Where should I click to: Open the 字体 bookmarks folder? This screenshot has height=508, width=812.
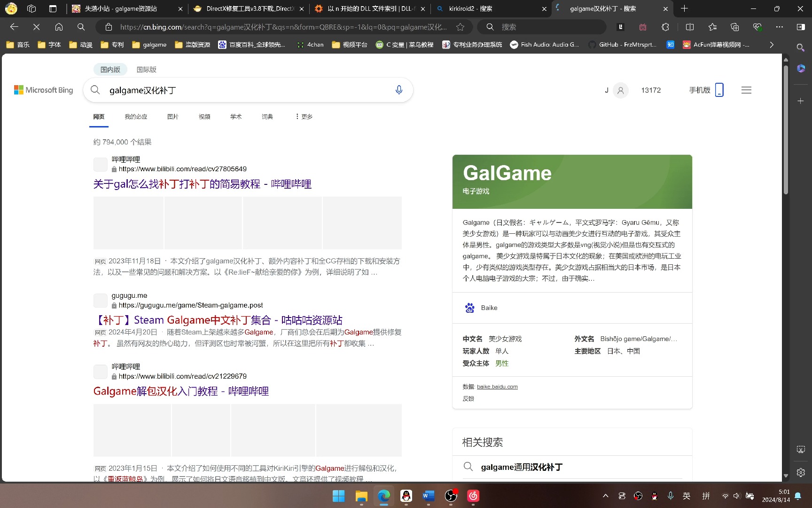point(49,45)
